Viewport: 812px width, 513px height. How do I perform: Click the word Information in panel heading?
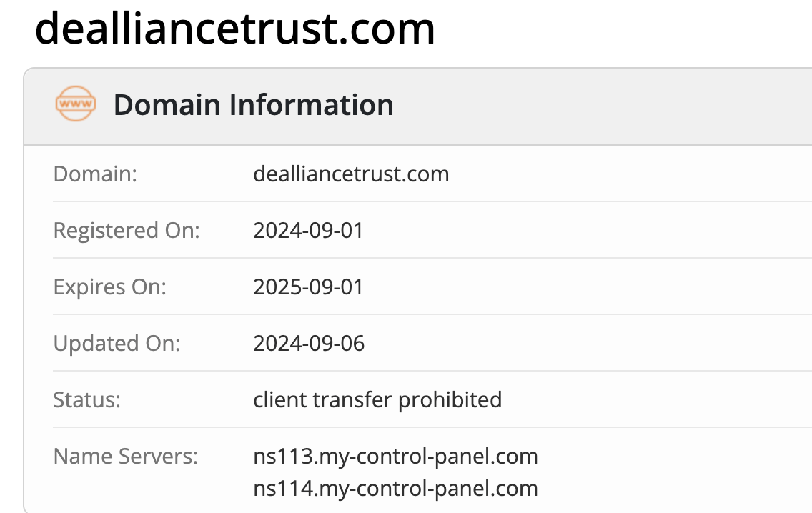tap(311, 105)
